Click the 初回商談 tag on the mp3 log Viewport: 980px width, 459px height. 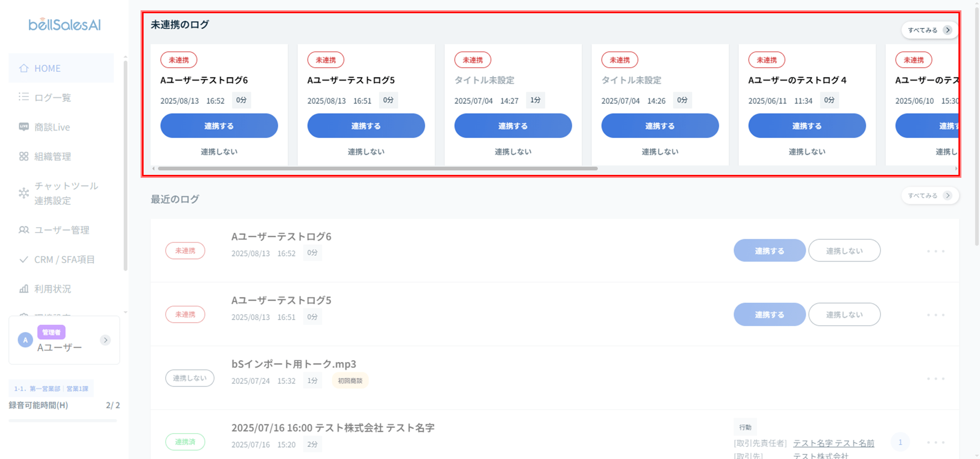click(350, 381)
